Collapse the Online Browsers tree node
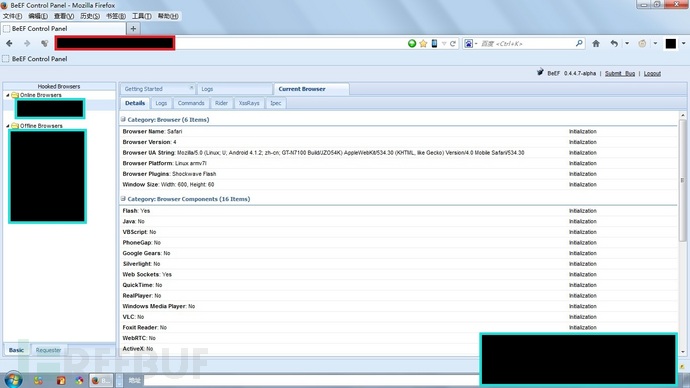 pyautogui.click(x=7, y=95)
